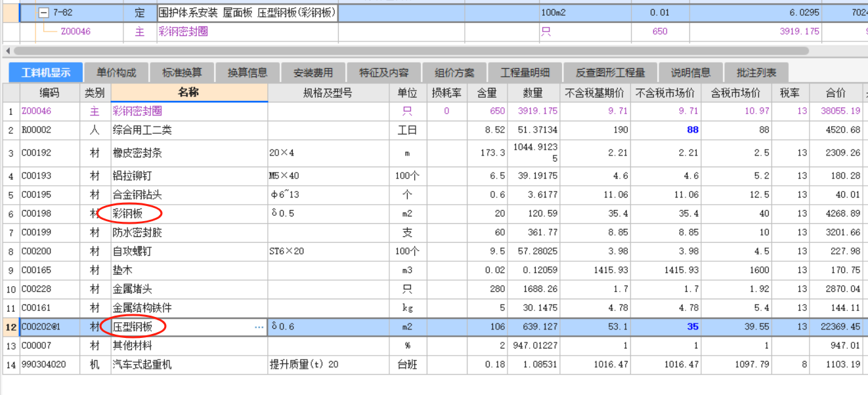Click the 编码 column header
The image size is (868, 395).
tap(49, 93)
